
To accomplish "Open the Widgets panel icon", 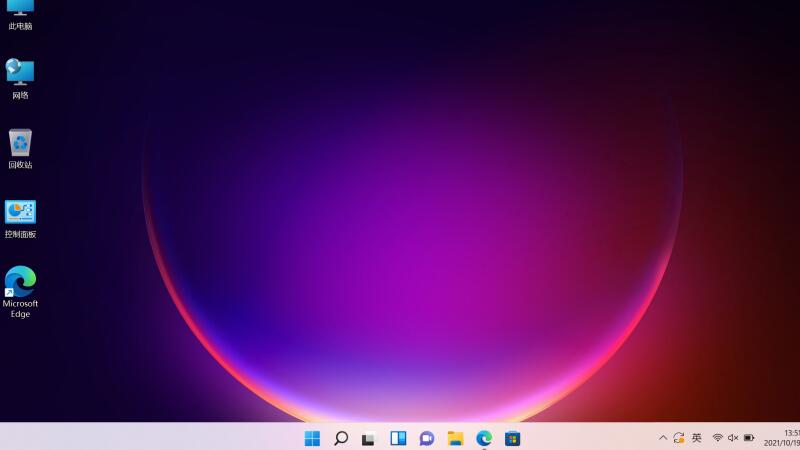I will pyautogui.click(x=398, y=438).
